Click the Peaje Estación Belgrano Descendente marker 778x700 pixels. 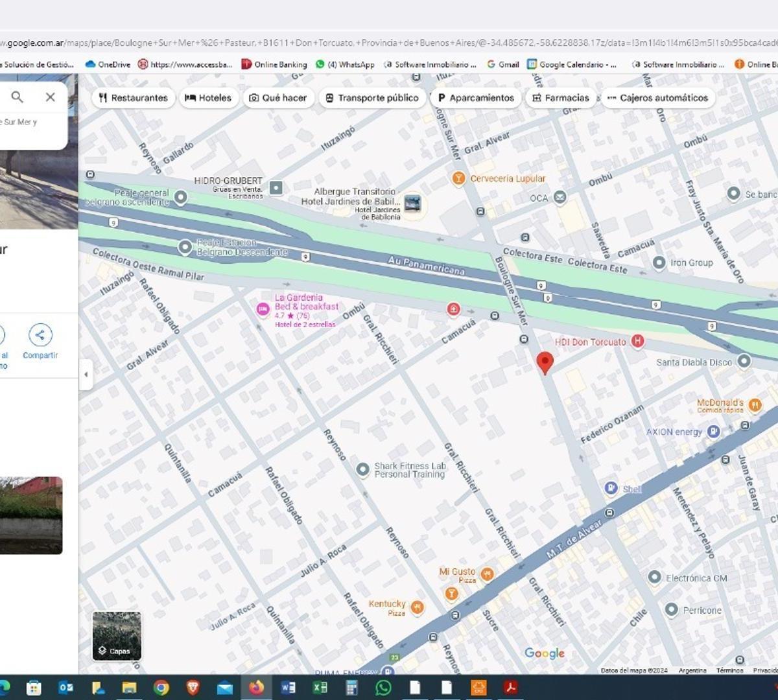(x=185, y=247)
